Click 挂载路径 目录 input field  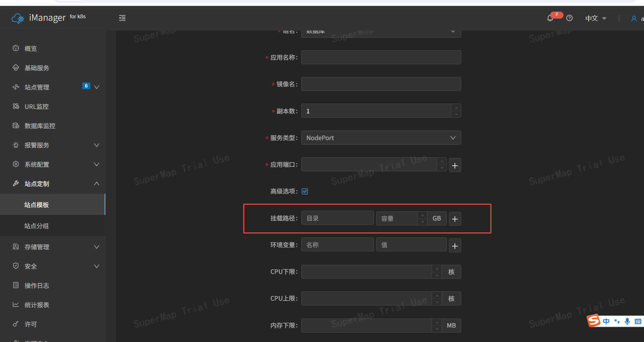click(x=337, y=218)
